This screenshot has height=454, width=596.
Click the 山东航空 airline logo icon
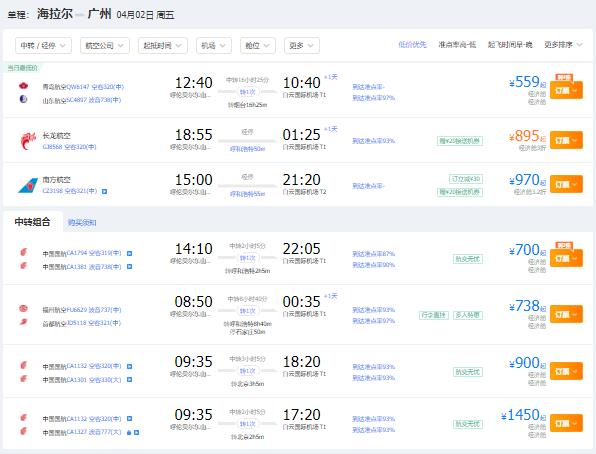coord(24,99)
